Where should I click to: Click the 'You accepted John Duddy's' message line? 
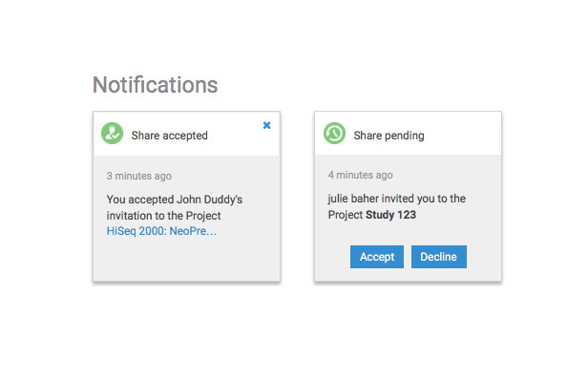click(x=175, y=200)
